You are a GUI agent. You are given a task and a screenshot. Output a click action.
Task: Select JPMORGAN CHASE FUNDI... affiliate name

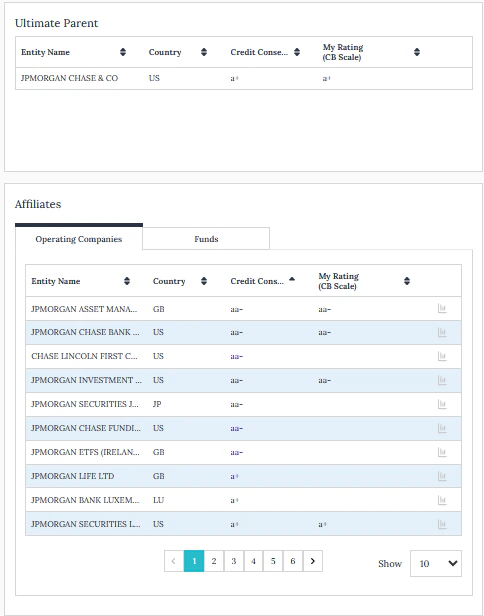(x=86, y=428)
